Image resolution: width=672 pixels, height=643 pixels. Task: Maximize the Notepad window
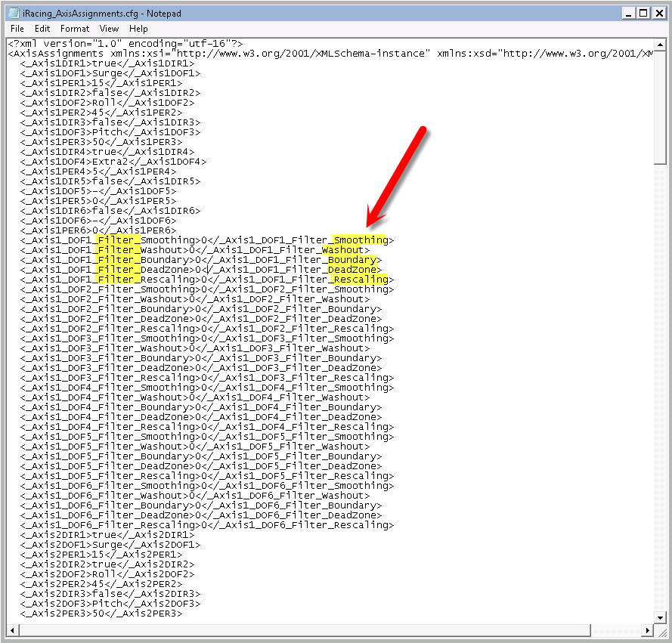point(644,14)
